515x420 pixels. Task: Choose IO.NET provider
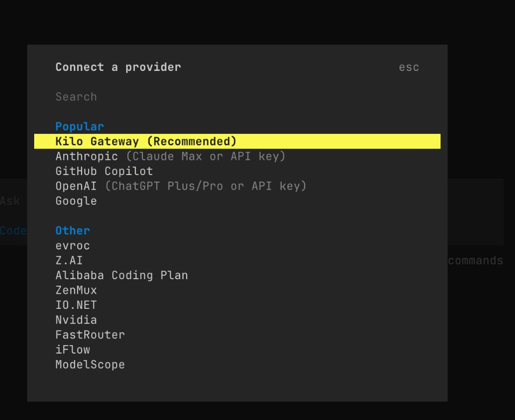pos(237,305)
